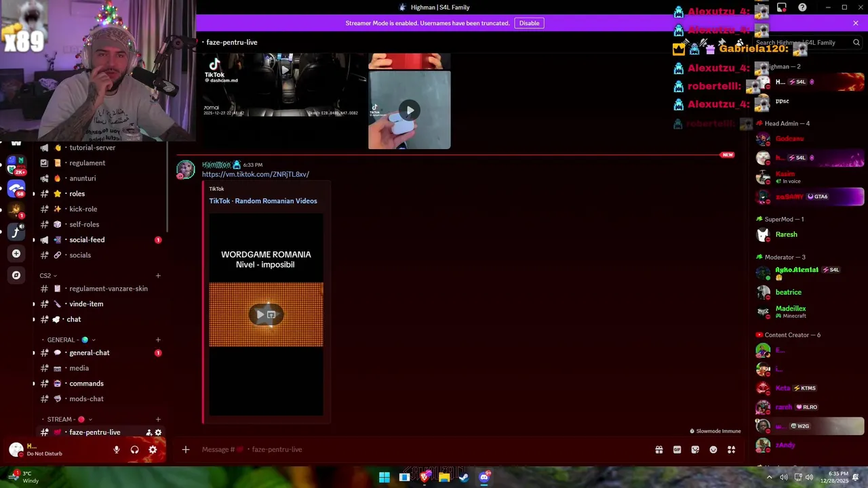Viewport: 868px width, 488px height.
Task: Show hidden system tray icons
Action: 769,477
